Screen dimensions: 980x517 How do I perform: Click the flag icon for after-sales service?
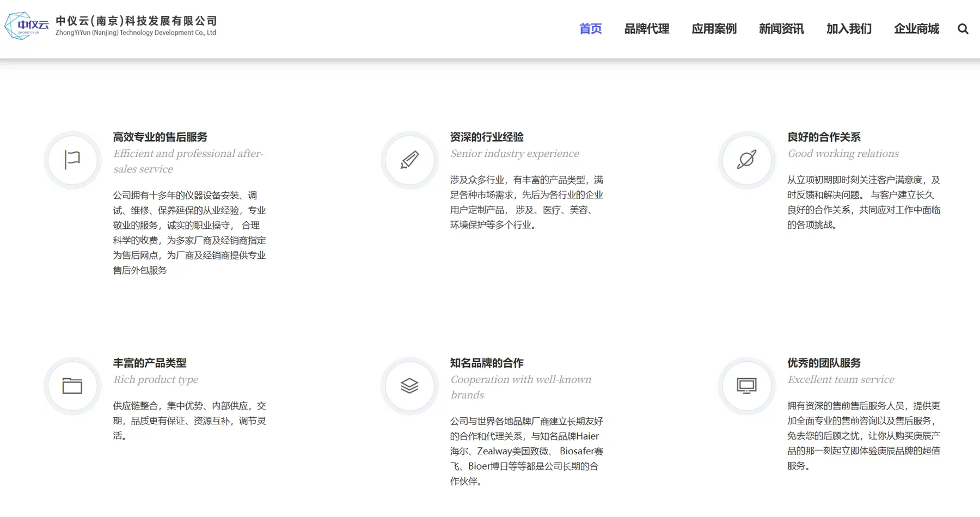[x=72, y=160]
